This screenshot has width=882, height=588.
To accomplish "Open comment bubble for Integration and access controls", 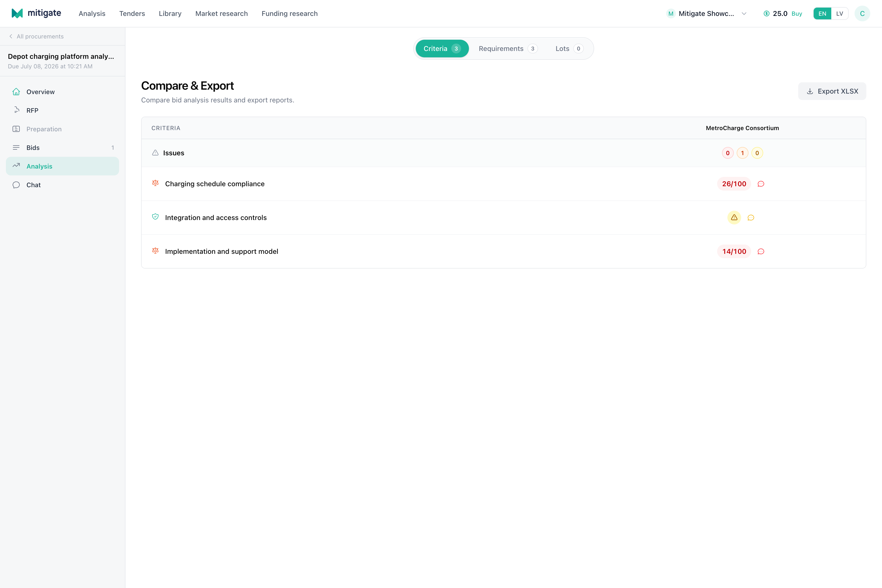I will tap(751, 218).
